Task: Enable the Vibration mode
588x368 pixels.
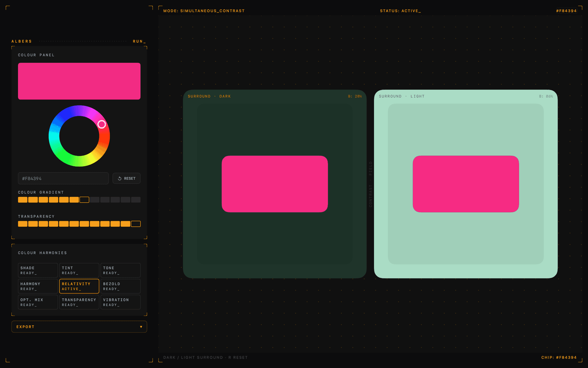Action: 120,302
